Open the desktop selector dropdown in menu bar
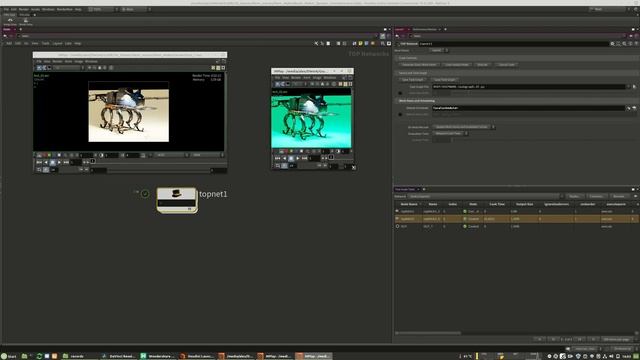This screenshot has height=360, width=640. coord(103,9)
